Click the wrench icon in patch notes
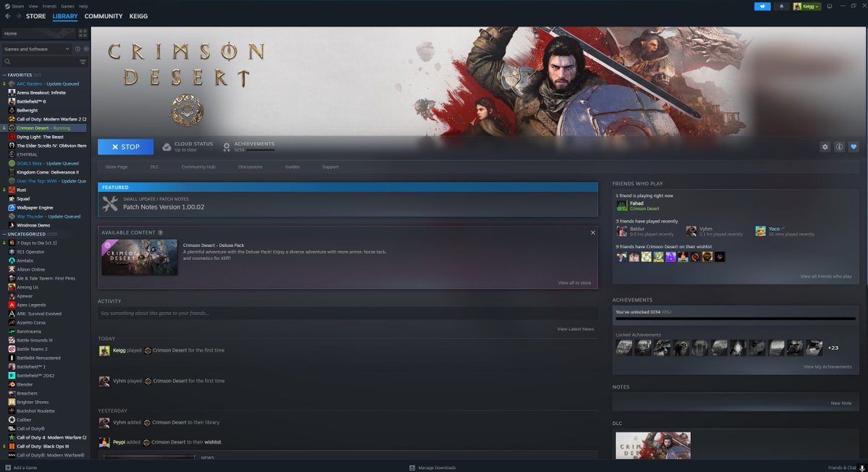 [110, 204]
